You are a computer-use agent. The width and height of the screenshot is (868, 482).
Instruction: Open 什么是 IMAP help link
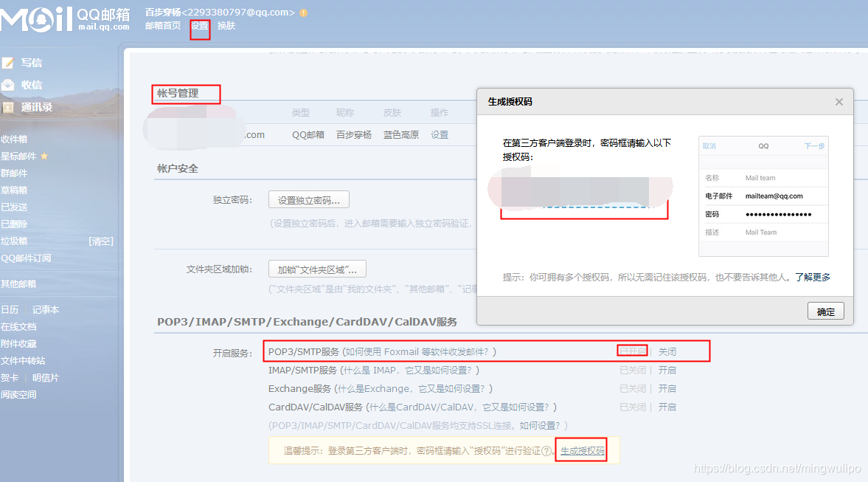[409, 370]
